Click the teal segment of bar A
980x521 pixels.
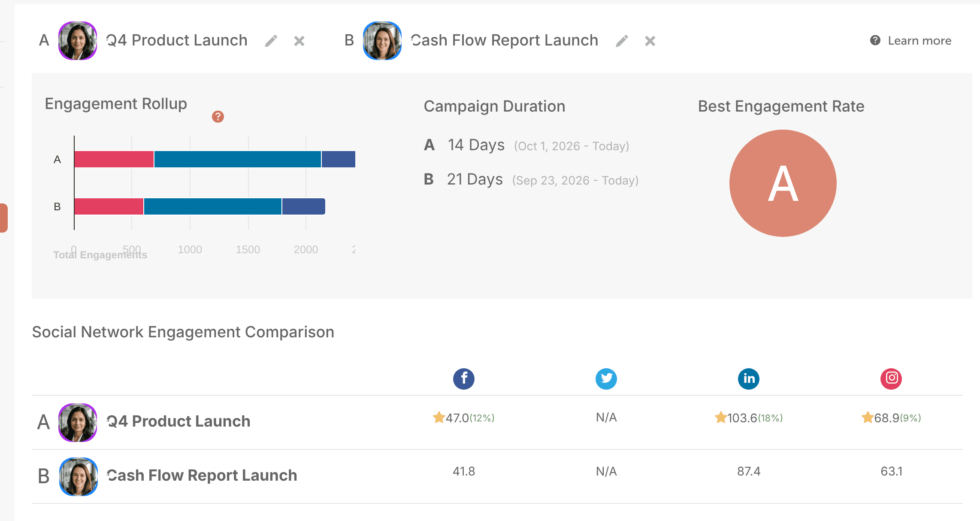238,159
